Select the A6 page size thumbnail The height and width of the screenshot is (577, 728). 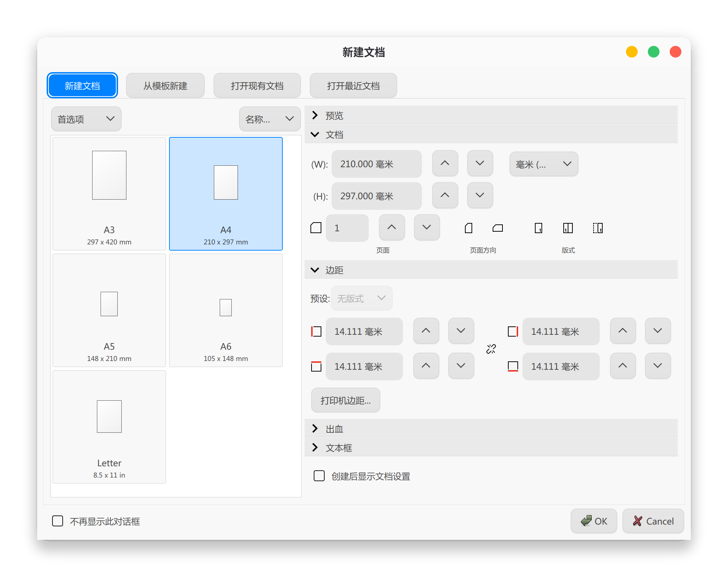[x=226, y=310]
